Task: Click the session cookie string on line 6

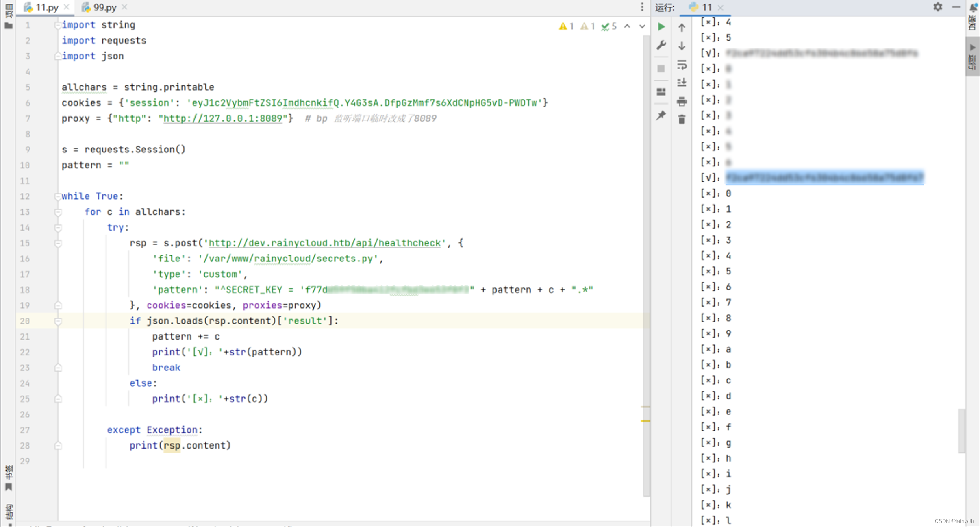Action: 367,103
